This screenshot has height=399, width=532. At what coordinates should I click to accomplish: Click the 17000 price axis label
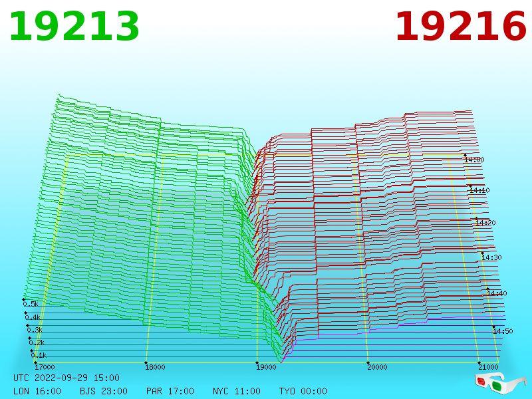45,367
